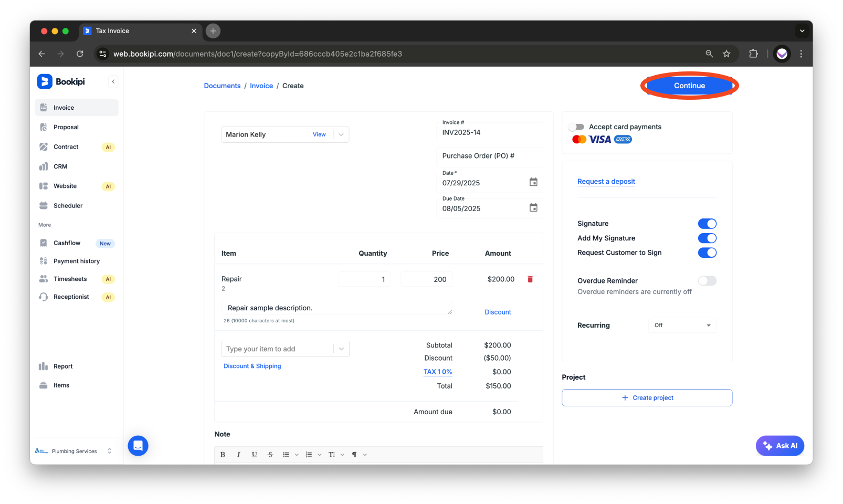Open the chat support bubble
Screen dimensions: 843x504
pos(138,445)
